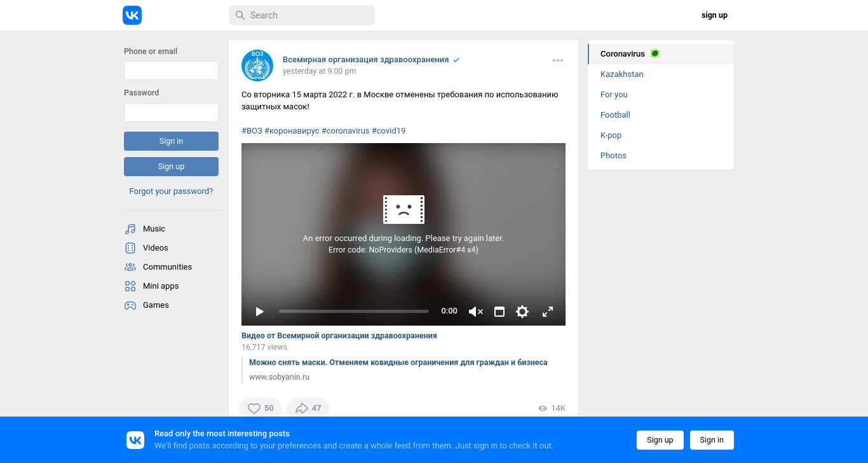Screen dimensions: 868x463
Task: Click the Music note icon
Action: [130, 229]
